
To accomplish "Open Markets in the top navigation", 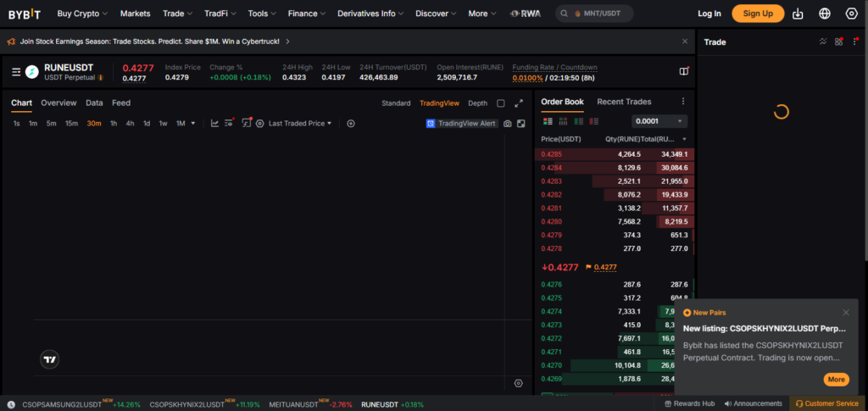I will (x=135, y=14).
